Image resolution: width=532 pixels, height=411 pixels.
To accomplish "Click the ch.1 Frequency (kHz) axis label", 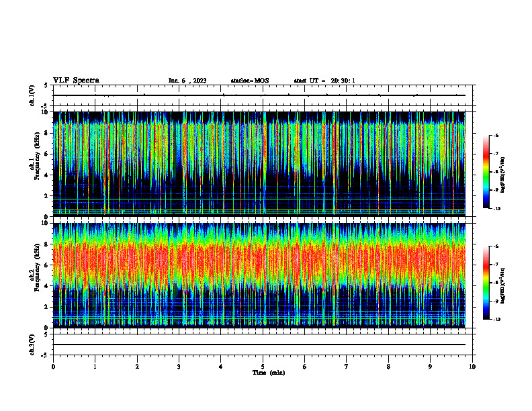I will 35,156.
